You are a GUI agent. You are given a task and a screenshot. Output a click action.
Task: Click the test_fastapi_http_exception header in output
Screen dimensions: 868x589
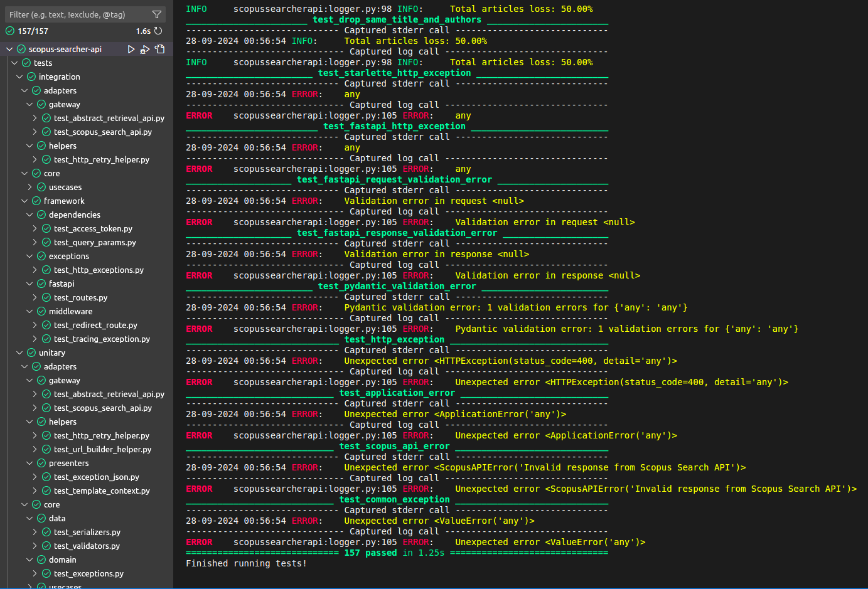394,126
